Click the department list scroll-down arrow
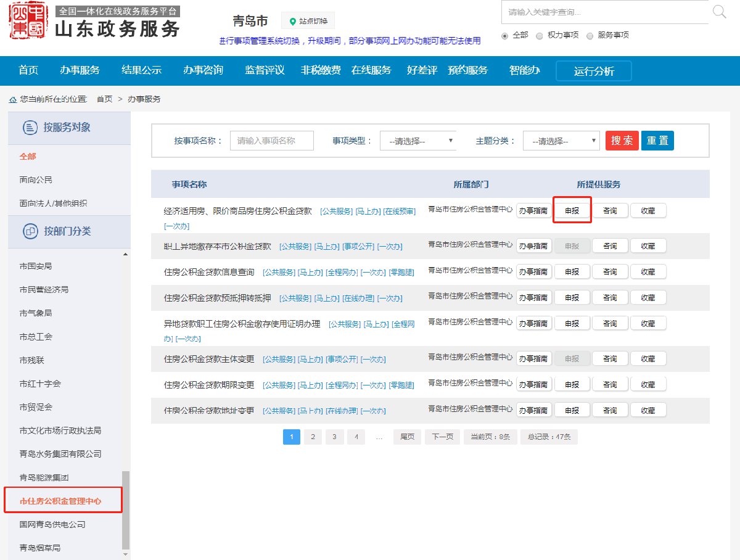This screenshot has width=740, height=560. 126,554
